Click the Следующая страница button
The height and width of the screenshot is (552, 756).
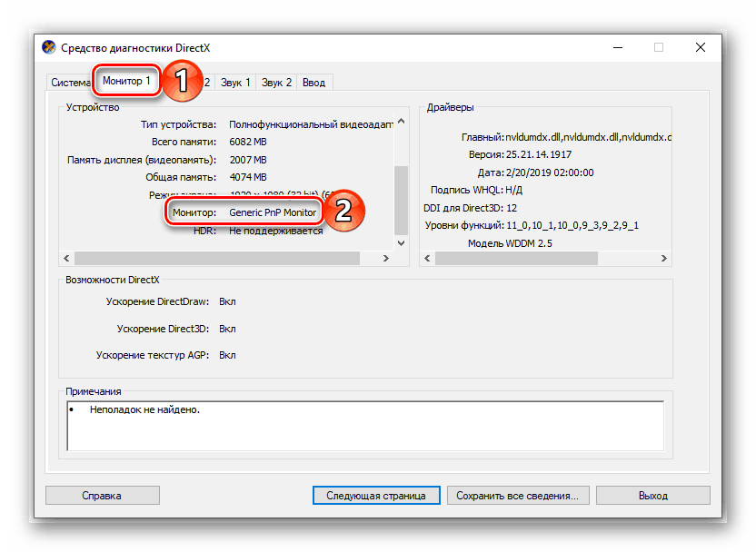376,495
